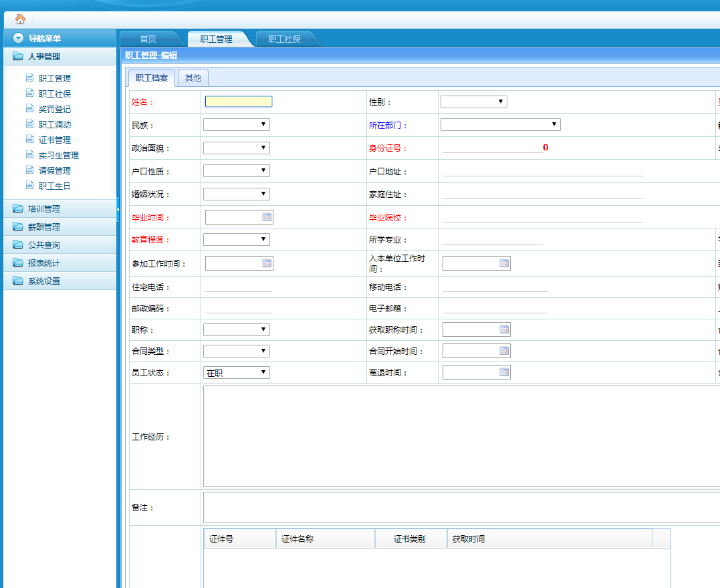
Task: Open the 政治面貌 dropdown
Action: [x=236, y=148]
